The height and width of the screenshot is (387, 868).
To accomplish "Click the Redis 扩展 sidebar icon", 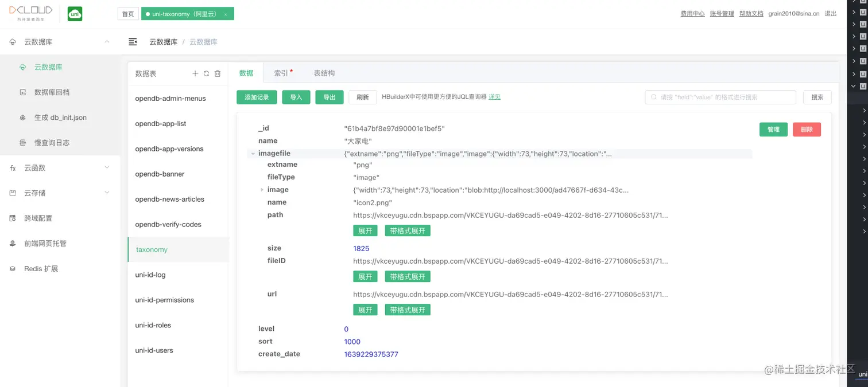I will click(13, 269).
